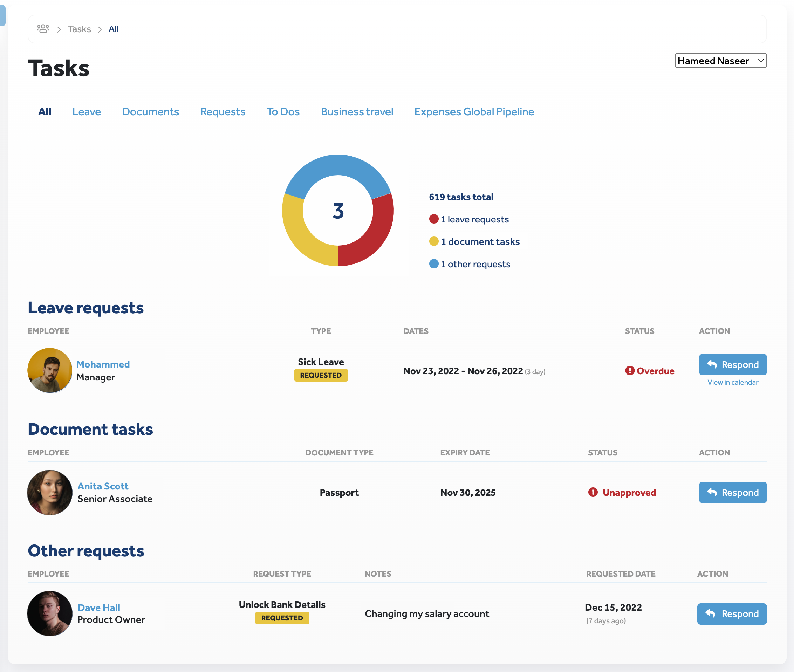Select the Expenses Global Pipeline tab

tap(474, 112)
